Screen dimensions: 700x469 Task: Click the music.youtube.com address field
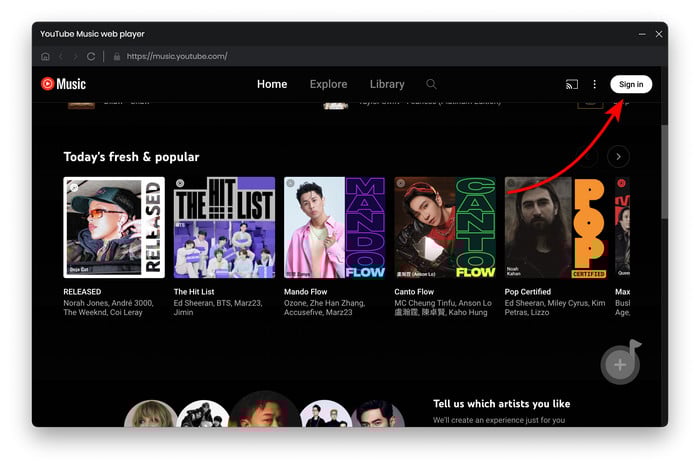pos(177,56)
